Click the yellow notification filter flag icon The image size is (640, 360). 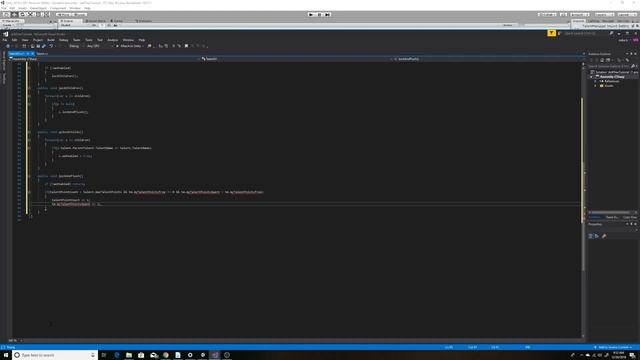551,33
